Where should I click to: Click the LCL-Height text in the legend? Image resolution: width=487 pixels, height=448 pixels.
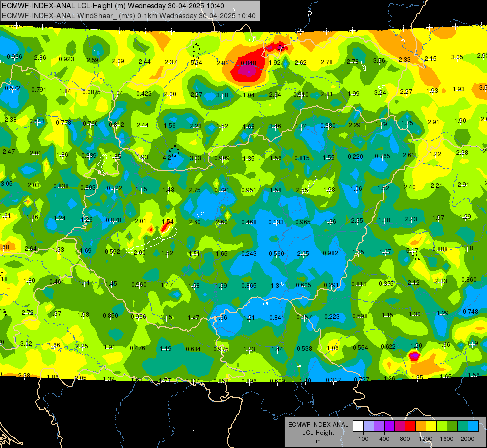[x=318, y=433]
